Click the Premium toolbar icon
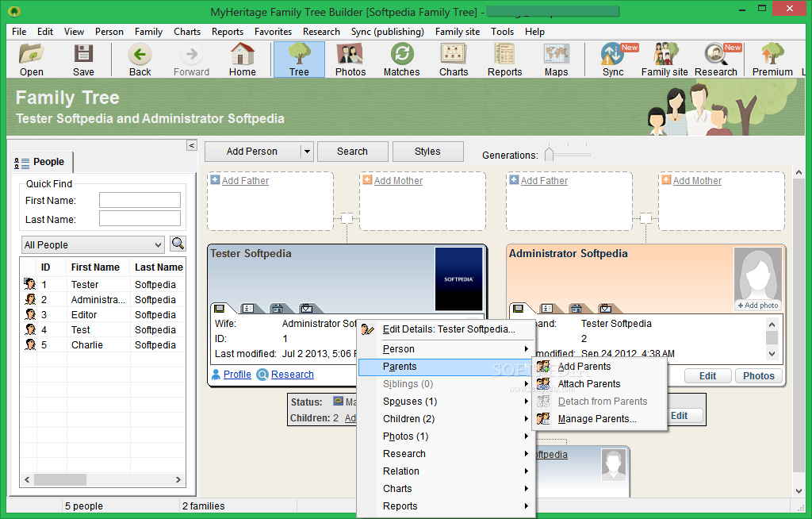 tap(772, 55)
